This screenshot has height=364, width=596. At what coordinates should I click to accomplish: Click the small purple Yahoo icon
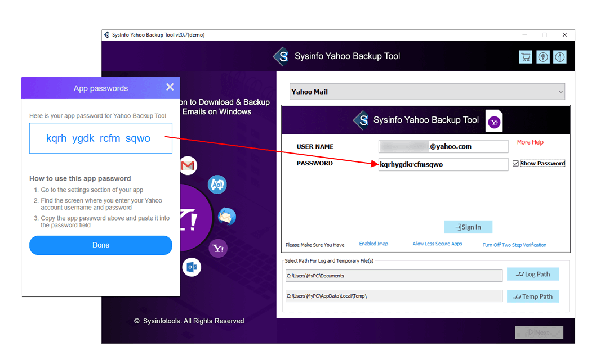tap(218, 248)
